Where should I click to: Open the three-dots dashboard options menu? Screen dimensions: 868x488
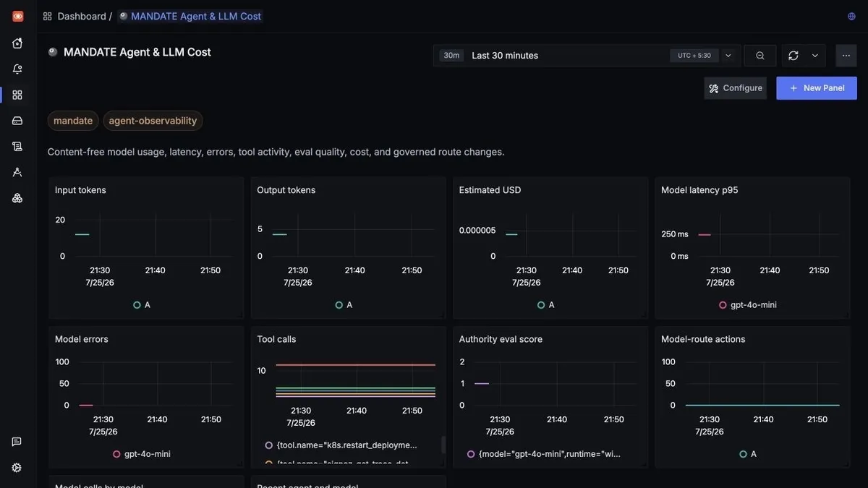pos(846,56)
